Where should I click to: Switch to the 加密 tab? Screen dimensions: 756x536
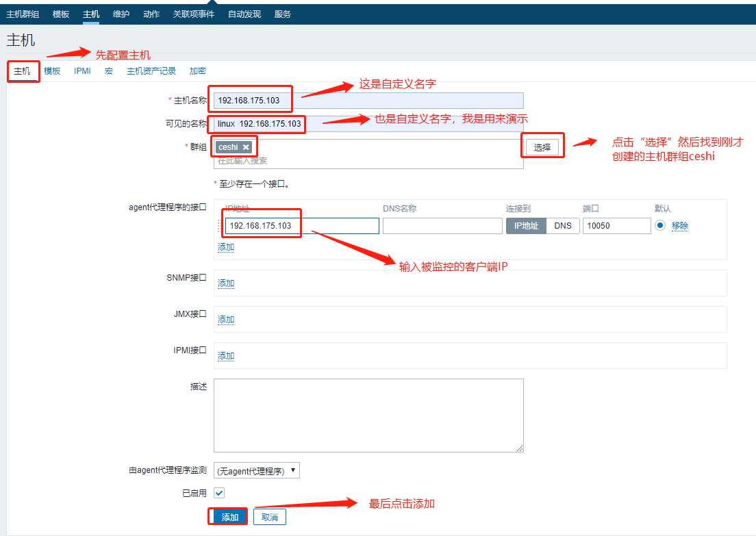tap(198, 71)
